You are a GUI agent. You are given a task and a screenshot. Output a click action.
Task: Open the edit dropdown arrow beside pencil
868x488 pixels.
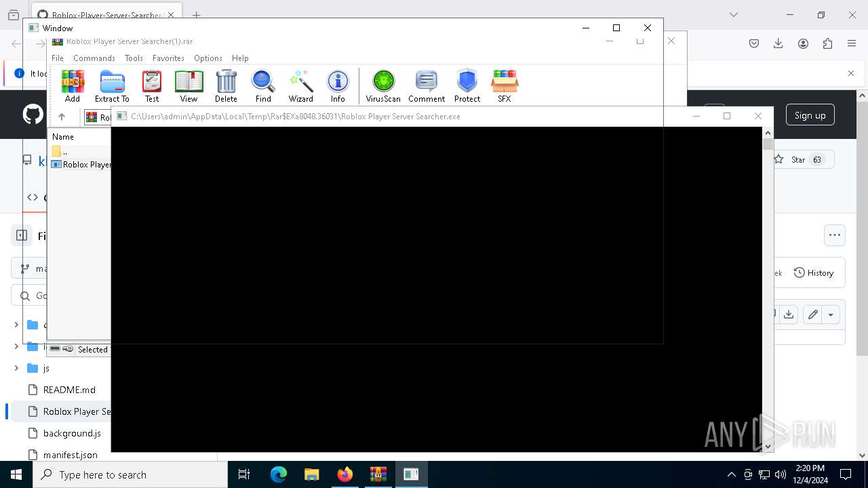[831, 314]
